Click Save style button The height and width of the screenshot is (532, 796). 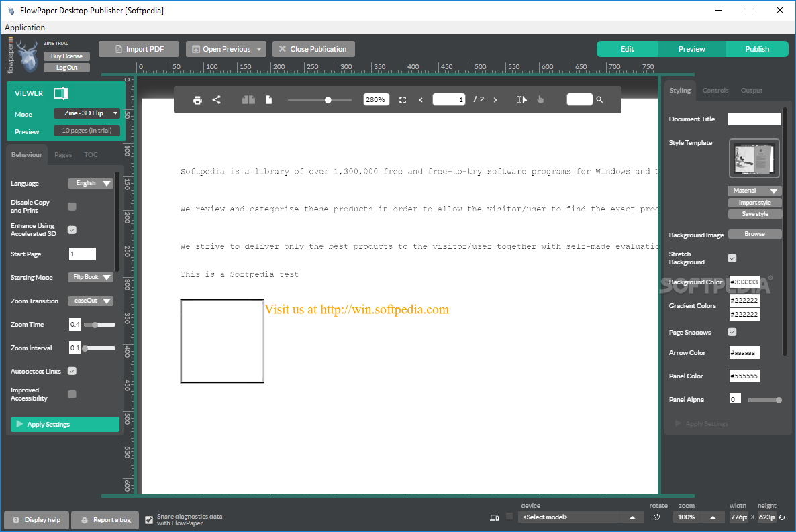point(754,214)
